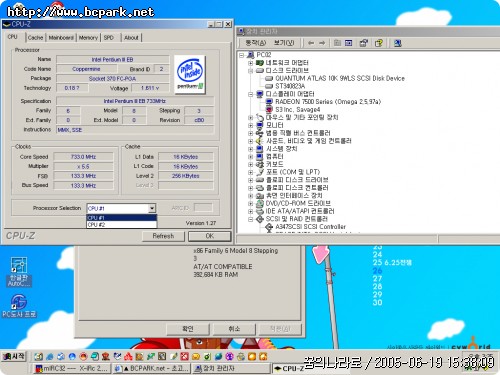Expand the DVD/CD-ROM 드라이브 node
Image resolution: width=500 pixels, height=375 pixels.
(x=250, y=203)
